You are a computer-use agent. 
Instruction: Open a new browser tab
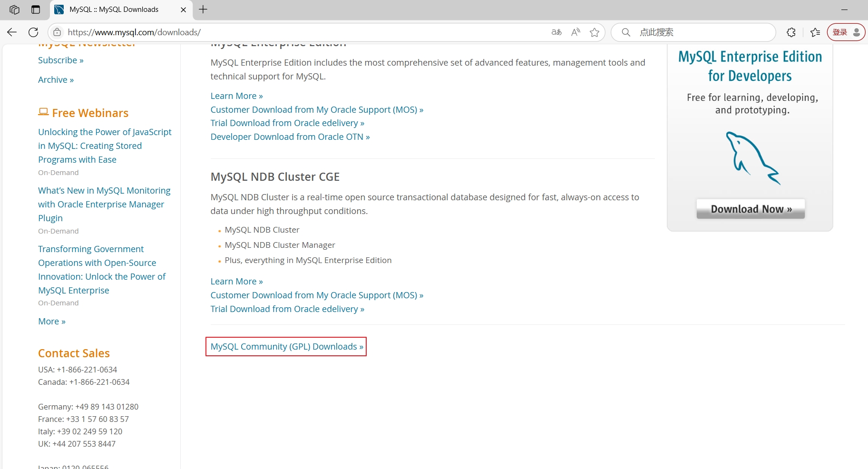click(203, 10)
